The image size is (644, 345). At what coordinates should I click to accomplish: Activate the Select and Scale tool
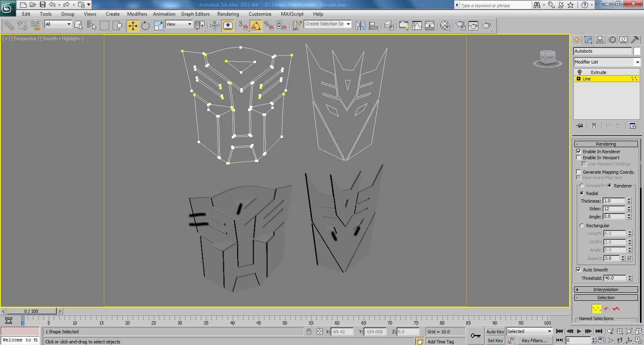pyautogui.click(x=159, y=26)
